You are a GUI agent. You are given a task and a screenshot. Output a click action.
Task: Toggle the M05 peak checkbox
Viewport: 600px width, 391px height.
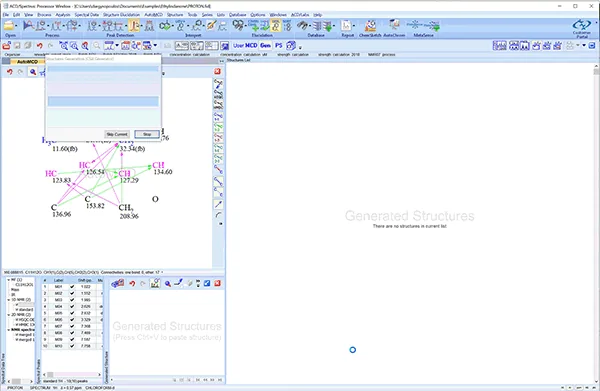click(x=72, y=313)
